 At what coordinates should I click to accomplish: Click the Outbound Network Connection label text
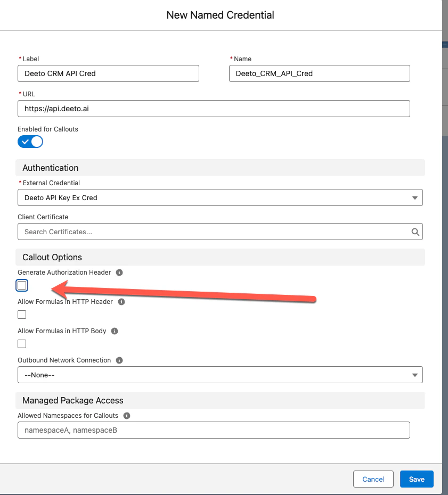click(64, 360)
